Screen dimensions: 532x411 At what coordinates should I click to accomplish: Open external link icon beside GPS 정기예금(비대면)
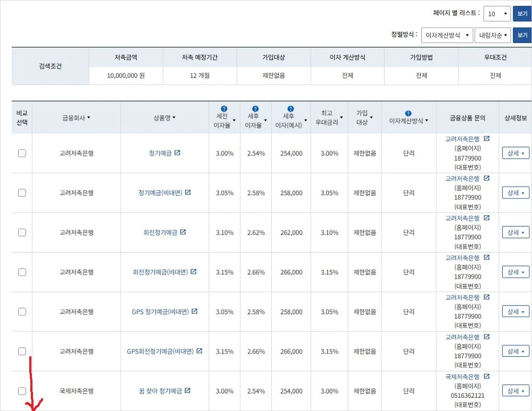click(x=195, y=312)
